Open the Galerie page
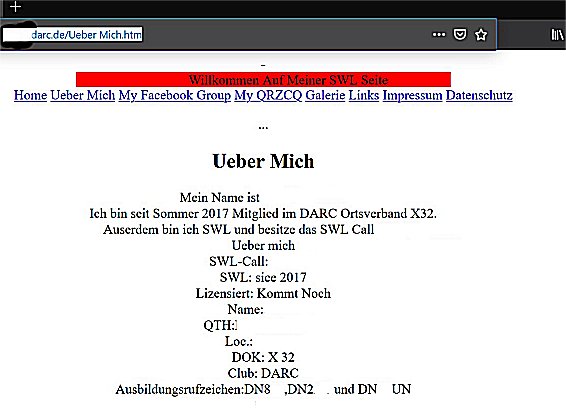Image resolution: width=566 pixels, height=408 pixels. tap(325, 95)
